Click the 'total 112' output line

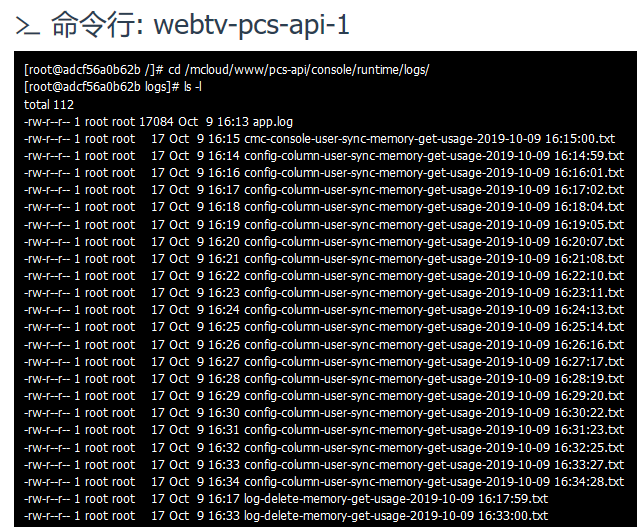click(49, 104)
